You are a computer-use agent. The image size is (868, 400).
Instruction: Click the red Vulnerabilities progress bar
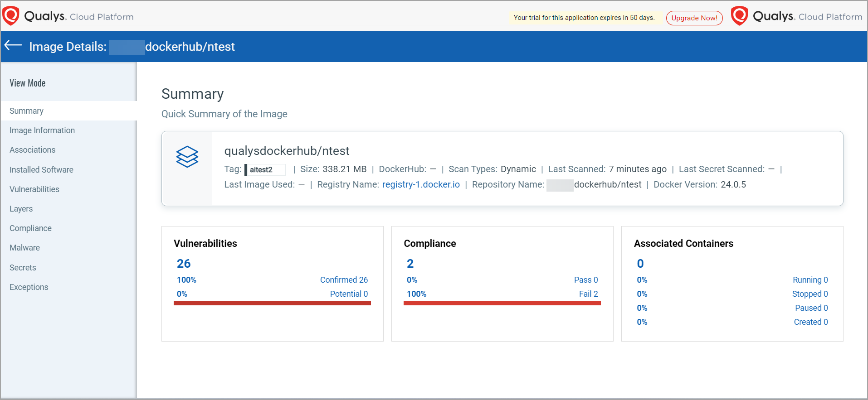point(272,303)
